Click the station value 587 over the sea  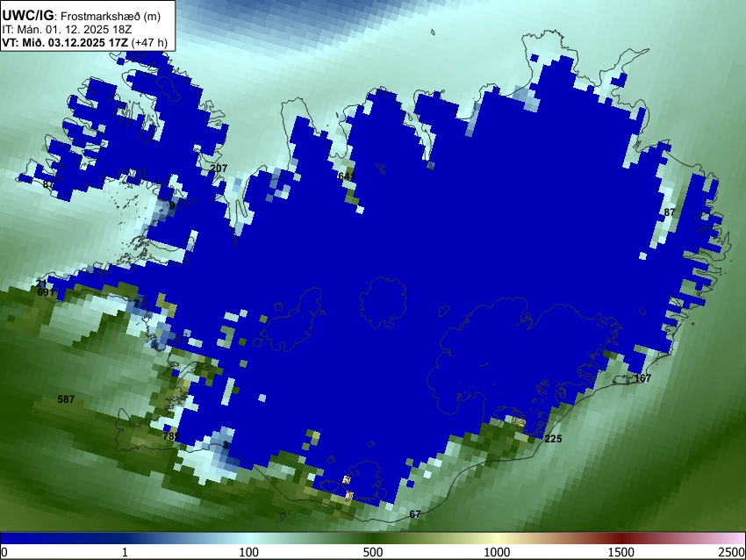(66, 399)
